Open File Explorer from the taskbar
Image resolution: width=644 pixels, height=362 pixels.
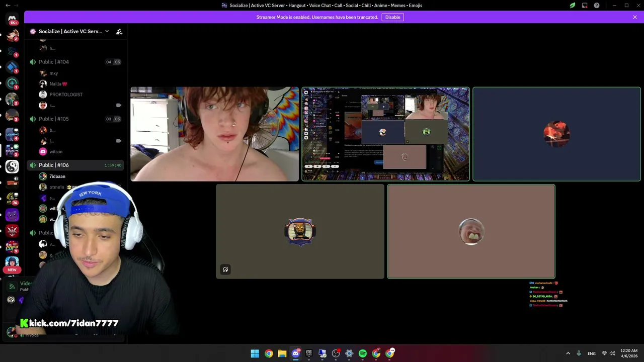[282, 353]
